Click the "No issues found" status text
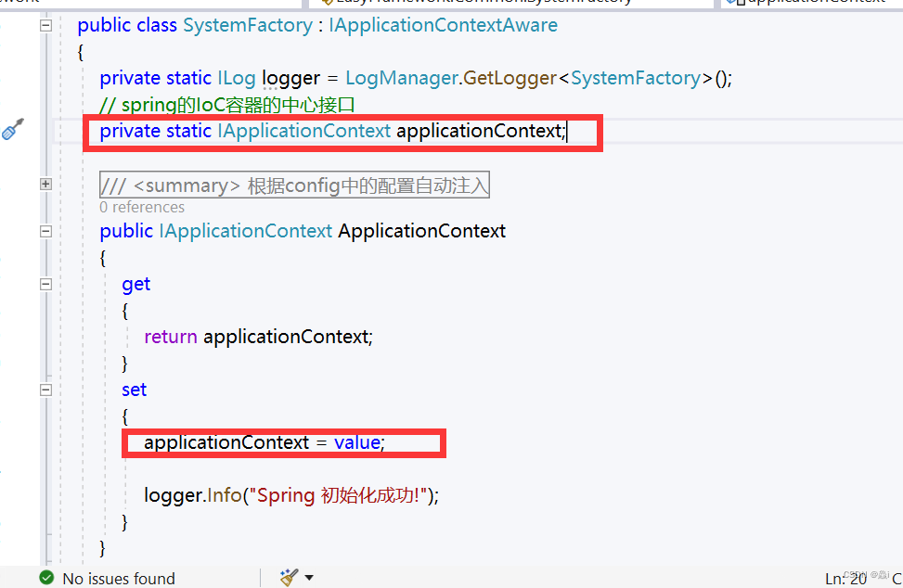This screenshot has height=588, width=903. [x=118, y=579]
